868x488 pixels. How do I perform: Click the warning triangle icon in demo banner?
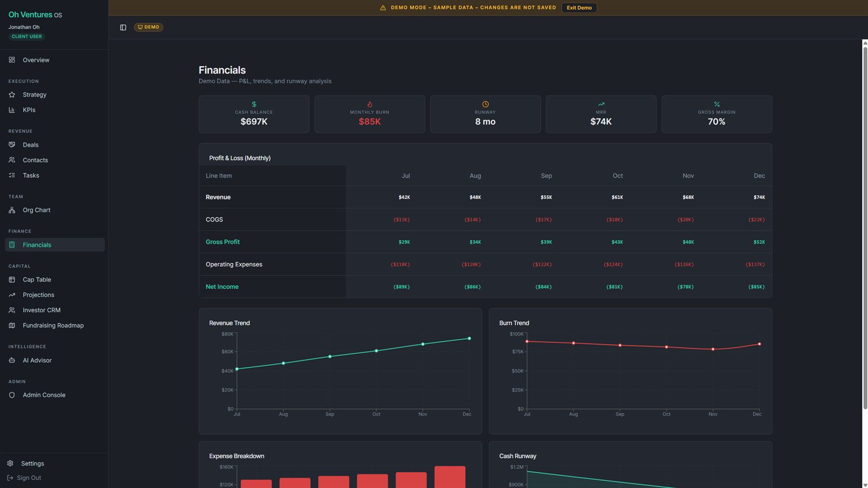pos(383,8)
